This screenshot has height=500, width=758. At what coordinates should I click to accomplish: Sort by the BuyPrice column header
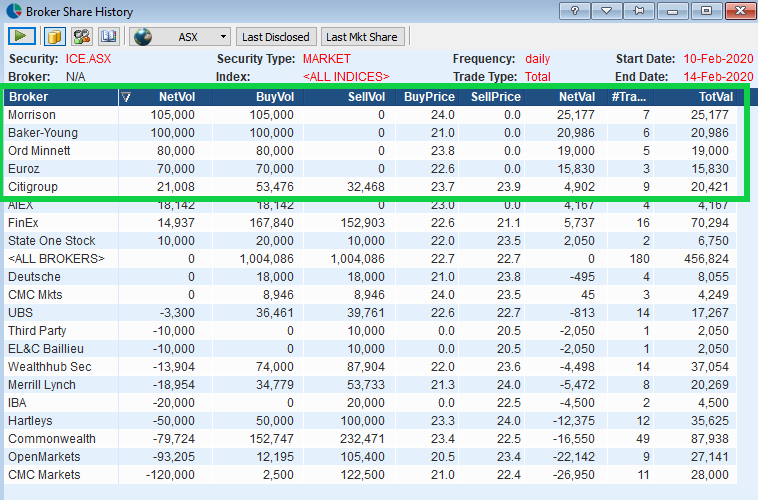[429, 97]
